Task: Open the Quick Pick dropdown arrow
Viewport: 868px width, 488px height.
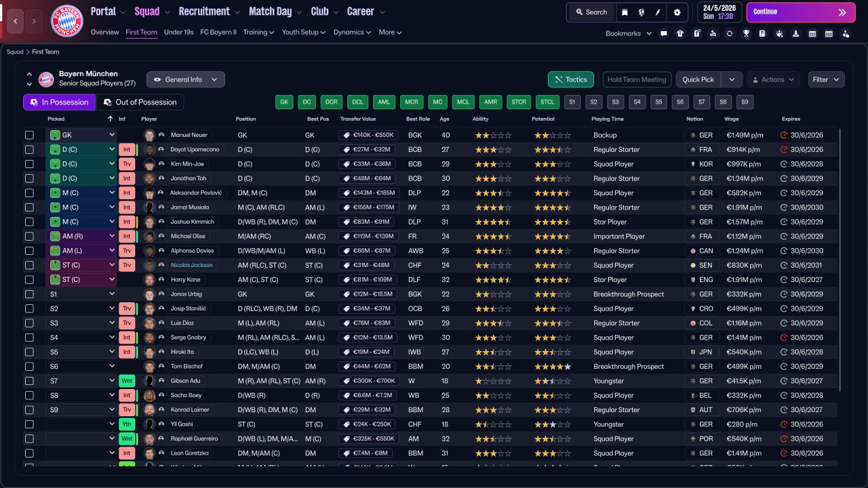Action: coord(732,79)
